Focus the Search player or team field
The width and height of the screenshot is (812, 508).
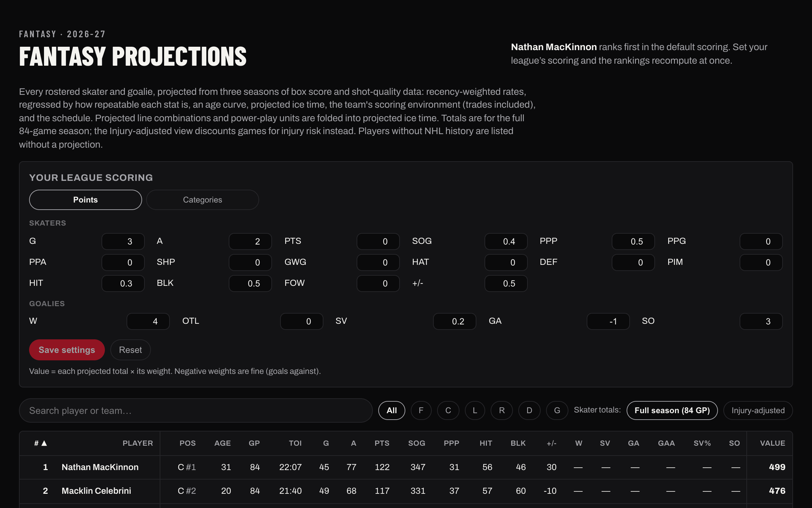tap(196, 410)
